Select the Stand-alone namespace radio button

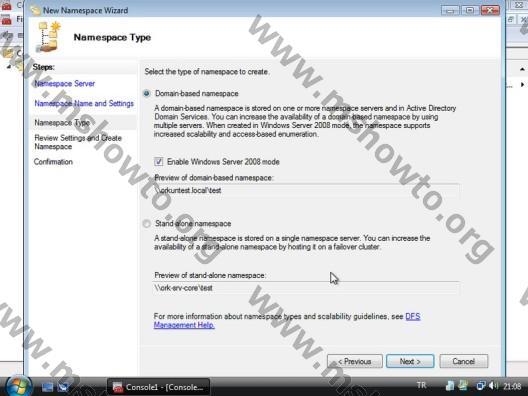point(147,224)
